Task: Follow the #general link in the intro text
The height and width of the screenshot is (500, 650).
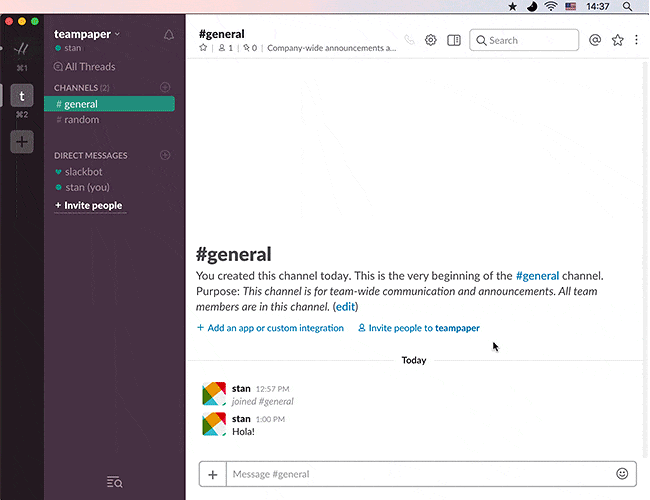Action: 537,276
